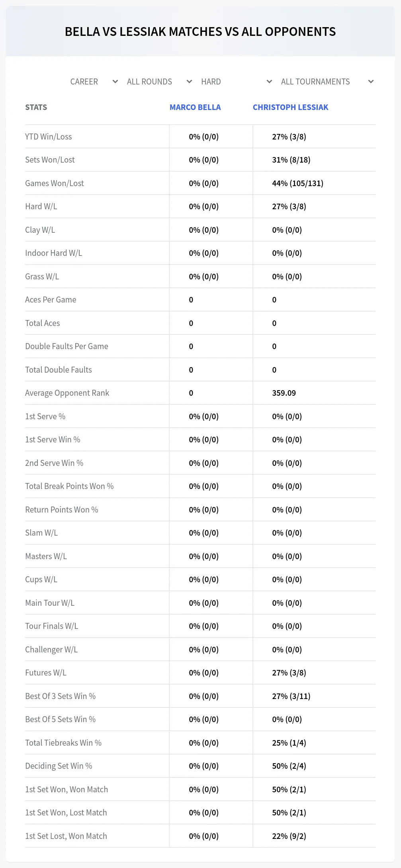Open Christoph Lessiak player link

coord(290,107)
